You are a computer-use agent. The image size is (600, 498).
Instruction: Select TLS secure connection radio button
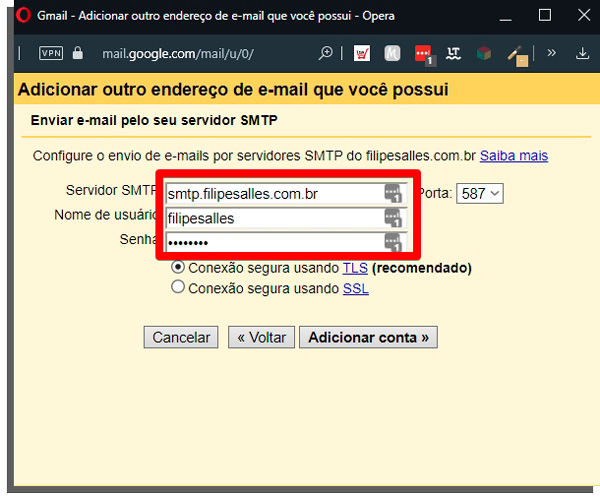[x=178, y=267]
